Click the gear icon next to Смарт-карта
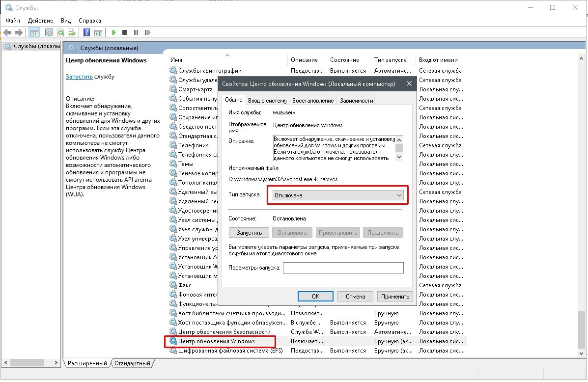This screenshot has height=382, width=588. pyautogui.click(x=173, y=89)
